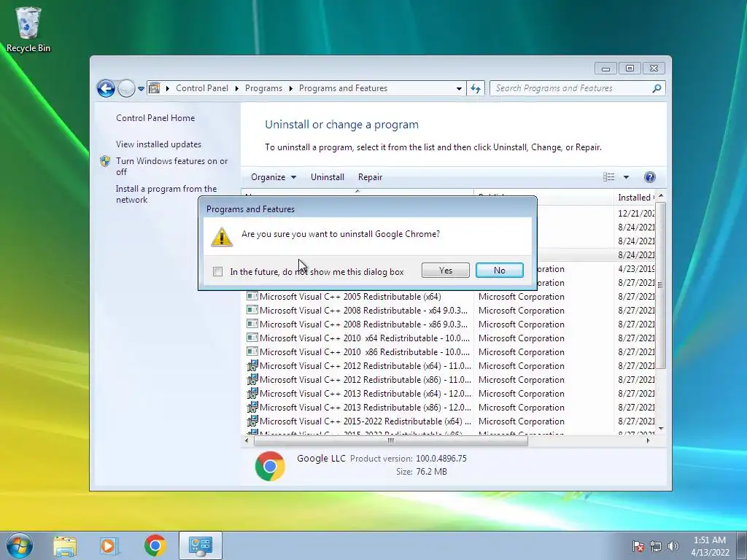747x560 pixels.
Task: Click the Google Chrome logo in details pane
Action: [270, 466]
